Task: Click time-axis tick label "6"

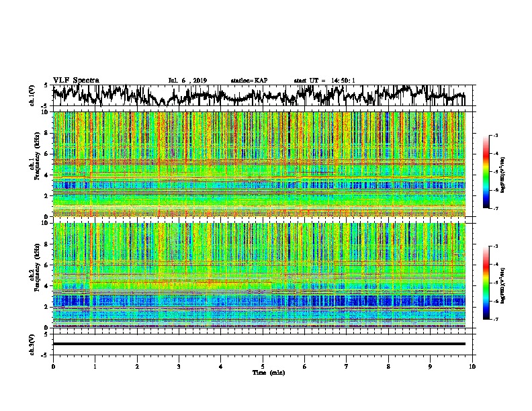Action: pos(305,367)
